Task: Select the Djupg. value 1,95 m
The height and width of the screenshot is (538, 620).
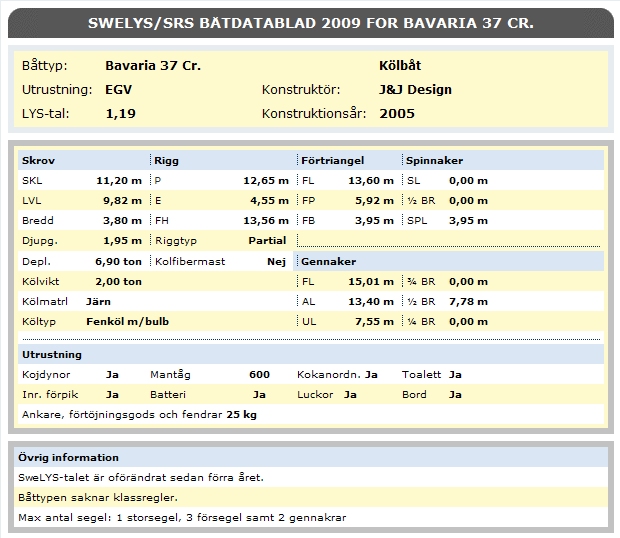Action: 123,241
